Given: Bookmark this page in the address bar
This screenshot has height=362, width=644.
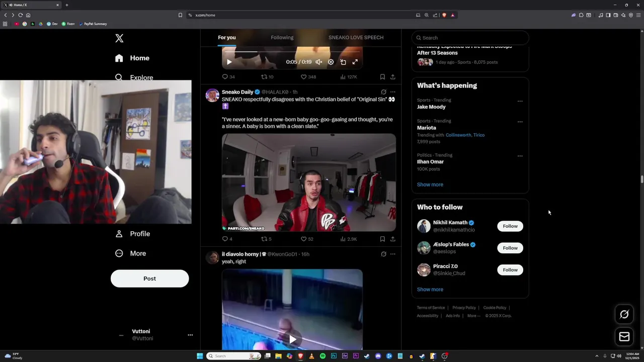Looking at the screenshot, I should tap(180, 15).
